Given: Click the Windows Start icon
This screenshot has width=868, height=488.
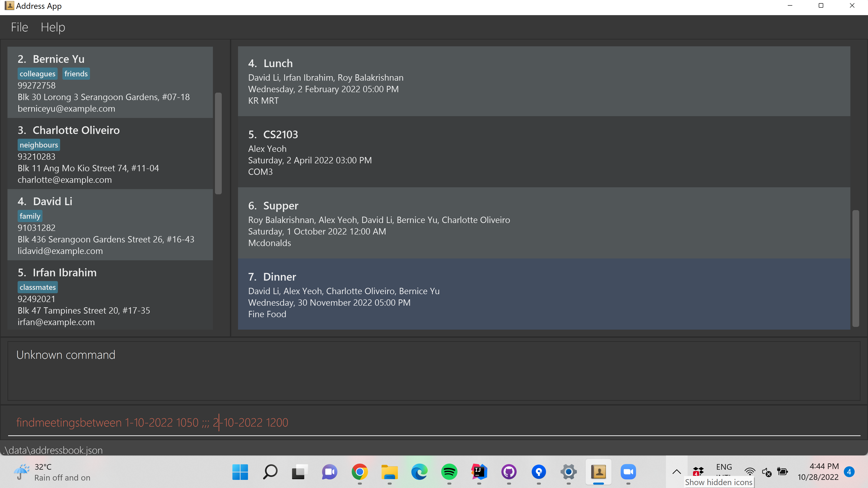Looking at the screenshot, I should point(240,472).
